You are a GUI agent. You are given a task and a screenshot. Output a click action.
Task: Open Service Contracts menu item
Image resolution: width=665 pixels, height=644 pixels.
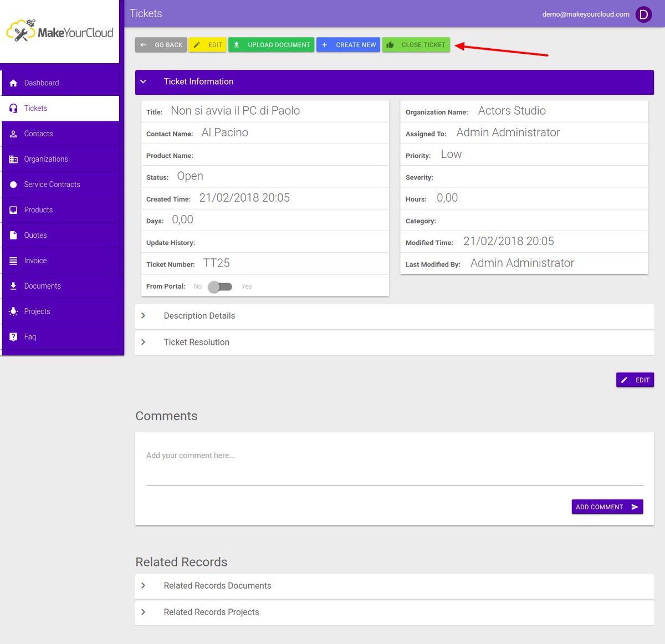coord(61,185)
